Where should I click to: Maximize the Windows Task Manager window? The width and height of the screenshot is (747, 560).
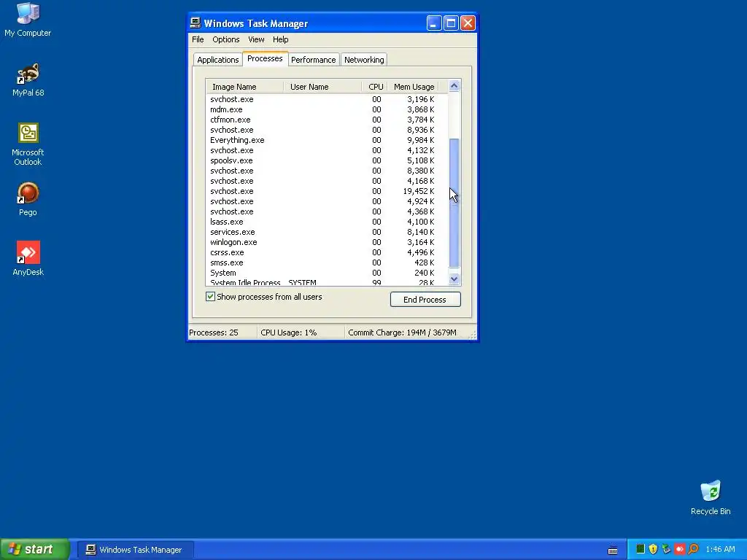click(451, 23)
